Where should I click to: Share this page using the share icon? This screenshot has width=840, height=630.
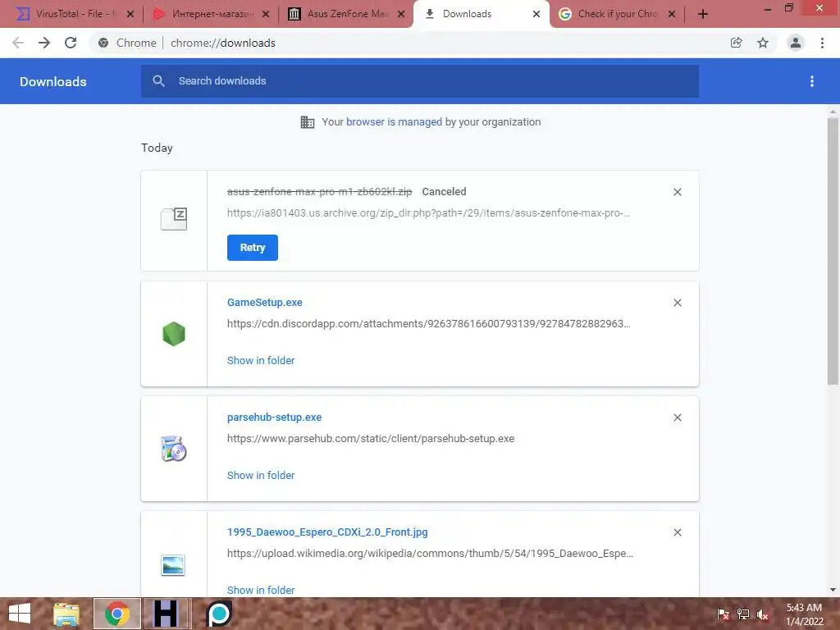click(x=737, y=43)
